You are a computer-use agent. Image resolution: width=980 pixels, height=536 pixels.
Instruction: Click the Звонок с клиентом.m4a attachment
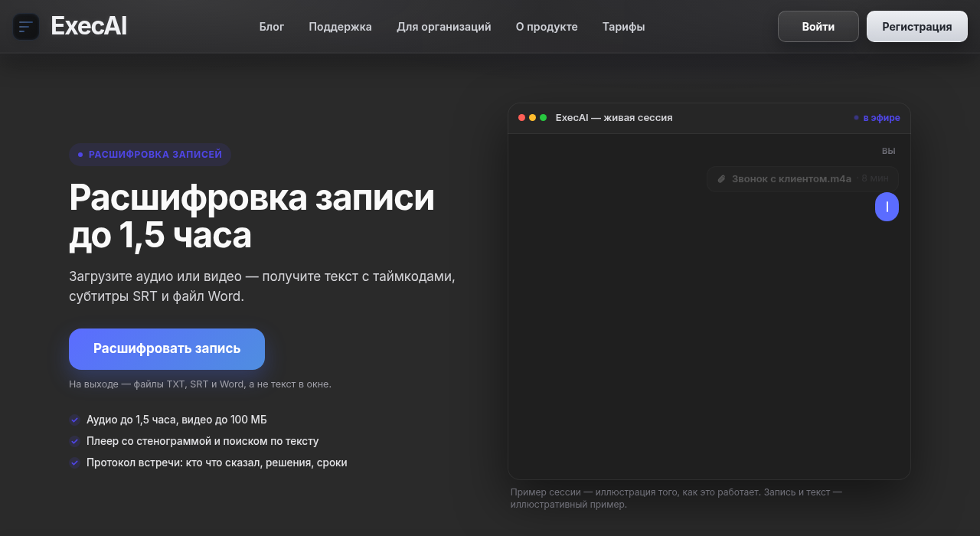click(802, 179)
